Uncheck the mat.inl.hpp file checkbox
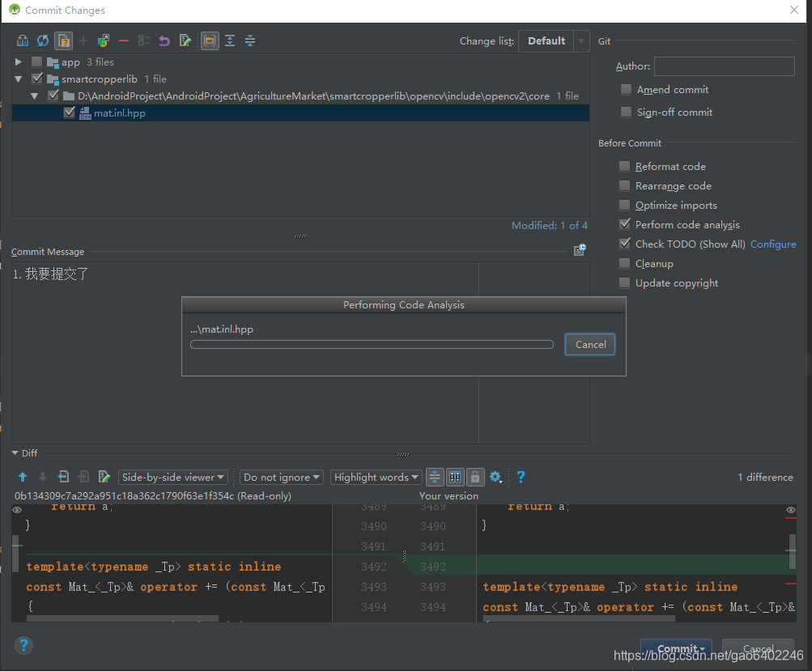This screenshot has width=812, height=671. coord(69,113)
